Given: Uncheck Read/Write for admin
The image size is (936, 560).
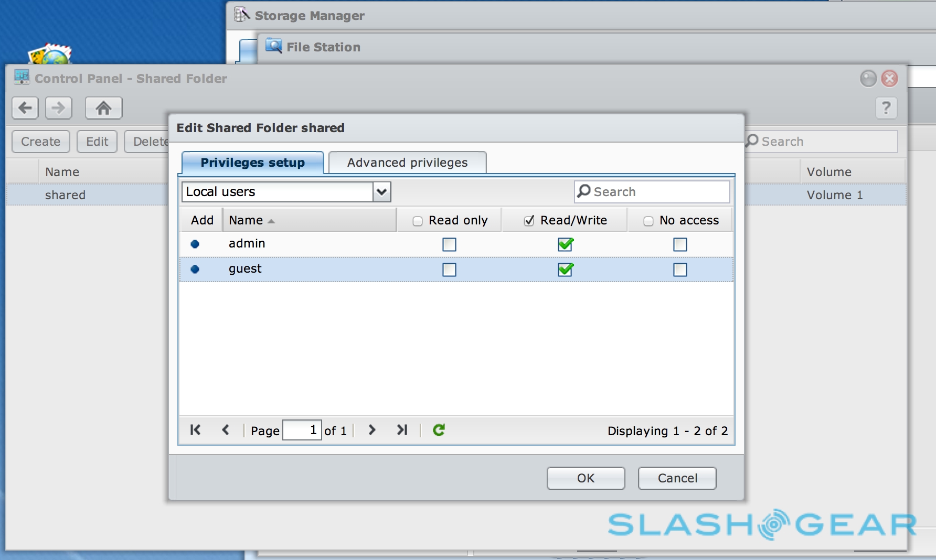Looking at the screenshot, I should pyautogui.click(x=565, y=244).
